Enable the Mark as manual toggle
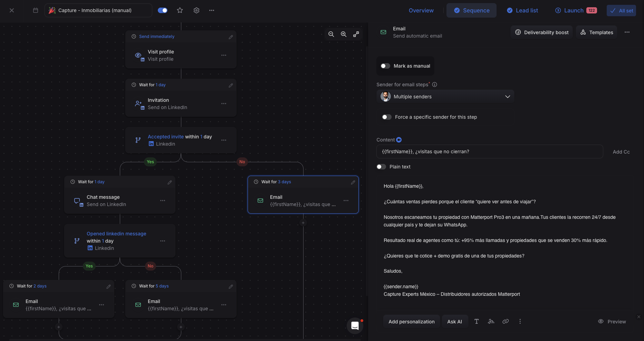The image size is (644, 341). tap(385, 66)
